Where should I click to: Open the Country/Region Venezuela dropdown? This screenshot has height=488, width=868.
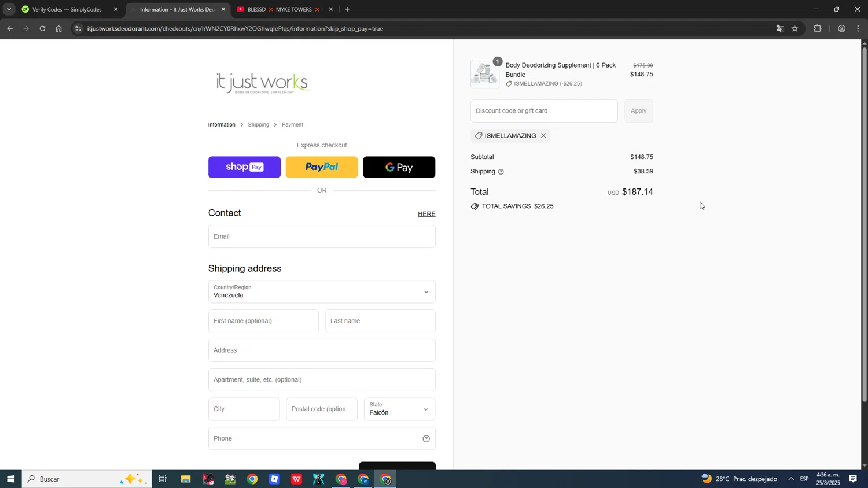tap(322, 292)
